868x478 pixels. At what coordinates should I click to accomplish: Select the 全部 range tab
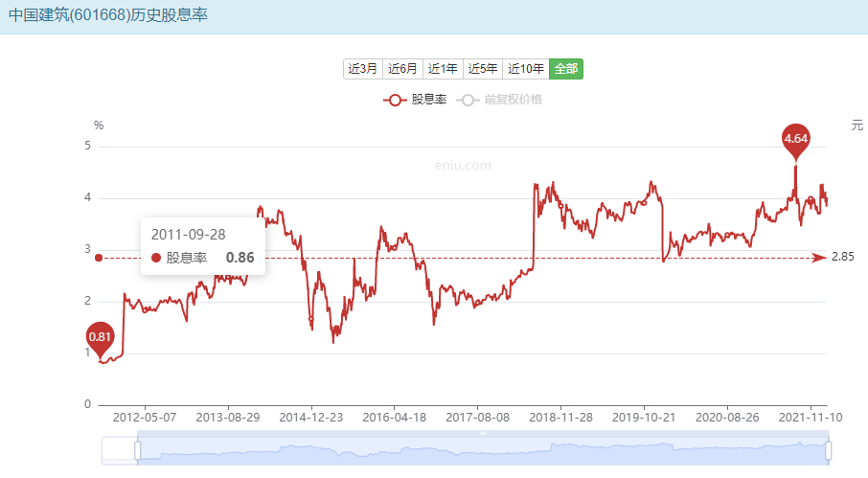(566, 69)
